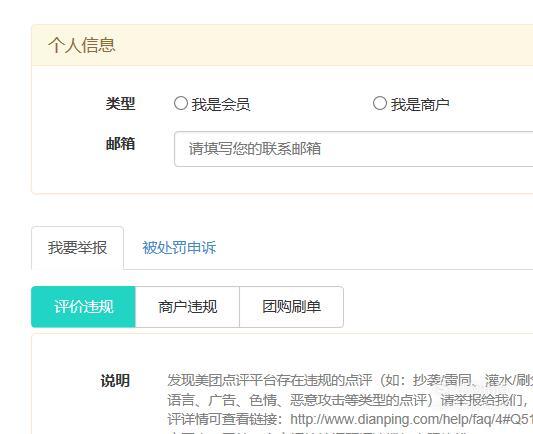Open the 被处罚申诉 tab
The image size is (533, 434).
click(179, 248)
